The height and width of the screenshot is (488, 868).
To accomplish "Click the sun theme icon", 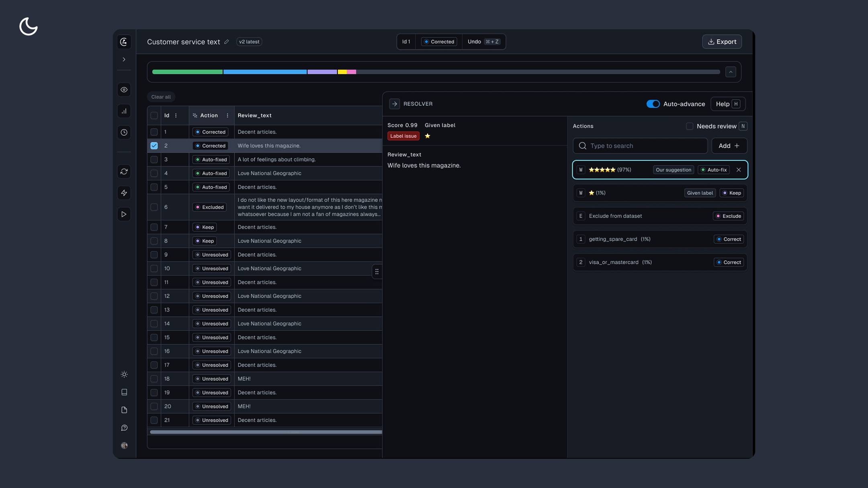I will 124,374.
